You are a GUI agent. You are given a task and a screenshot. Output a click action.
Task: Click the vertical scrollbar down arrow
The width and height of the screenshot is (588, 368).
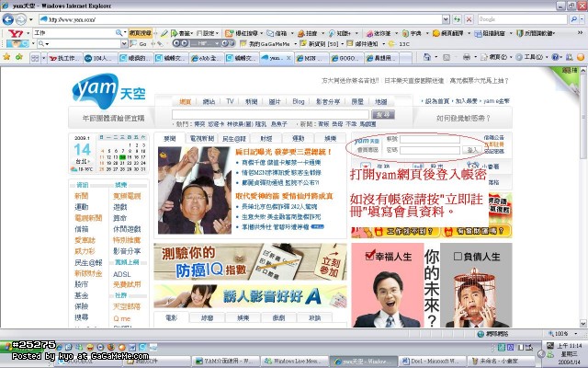click(583, 323)
